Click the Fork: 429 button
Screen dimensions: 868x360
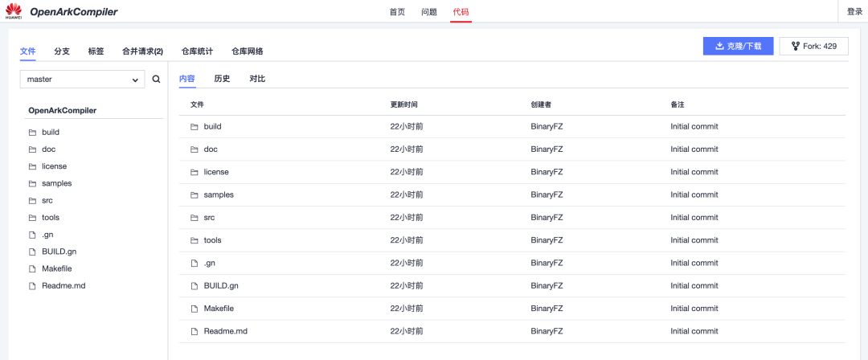[813, 47]
